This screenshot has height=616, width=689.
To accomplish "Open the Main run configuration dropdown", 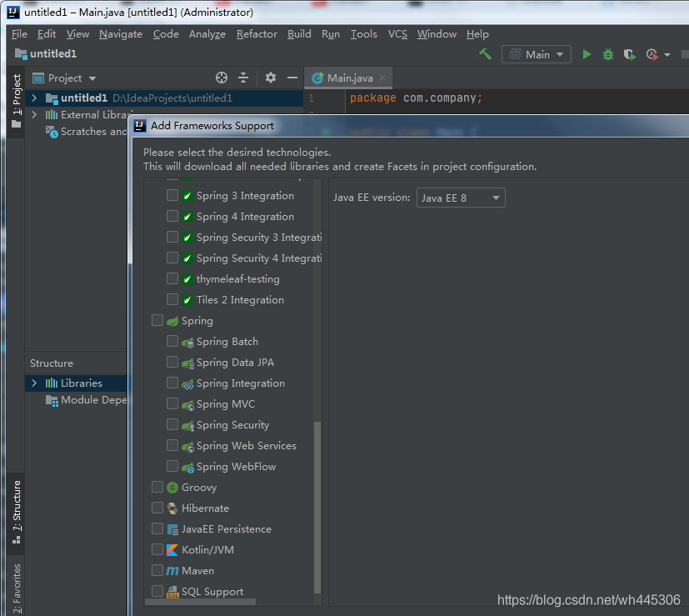I will pos(537,54).
